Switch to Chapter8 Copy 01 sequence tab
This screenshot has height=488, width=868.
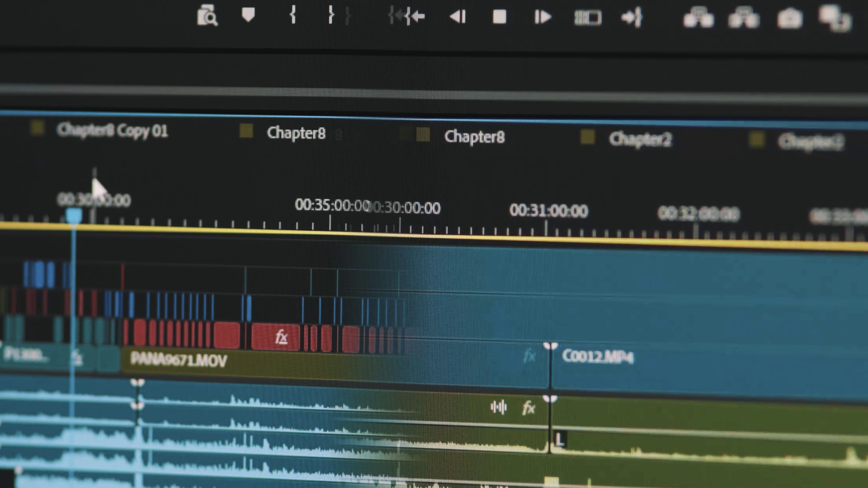click(113, 131)
